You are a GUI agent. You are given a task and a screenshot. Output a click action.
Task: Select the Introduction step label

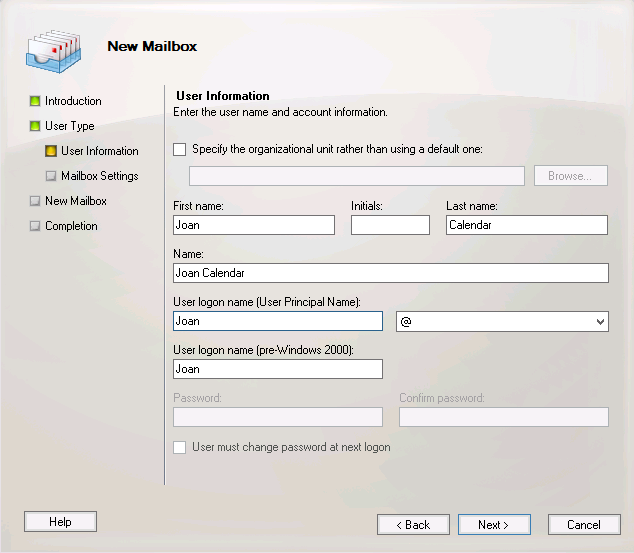pos(73,101)
